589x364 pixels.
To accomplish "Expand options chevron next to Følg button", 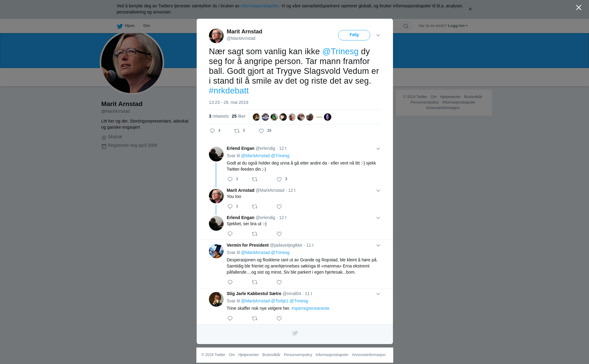I will 378,35.
